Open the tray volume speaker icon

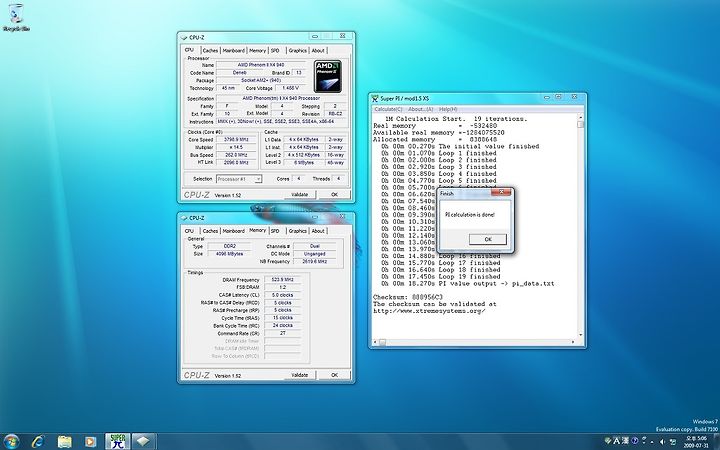click(664, 442)
